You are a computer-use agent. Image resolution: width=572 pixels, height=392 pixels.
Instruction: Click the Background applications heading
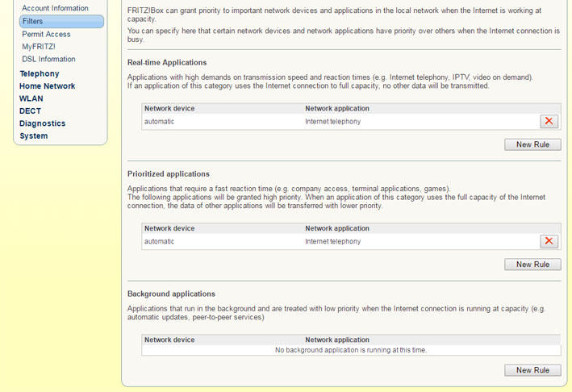tap(172, 294)
